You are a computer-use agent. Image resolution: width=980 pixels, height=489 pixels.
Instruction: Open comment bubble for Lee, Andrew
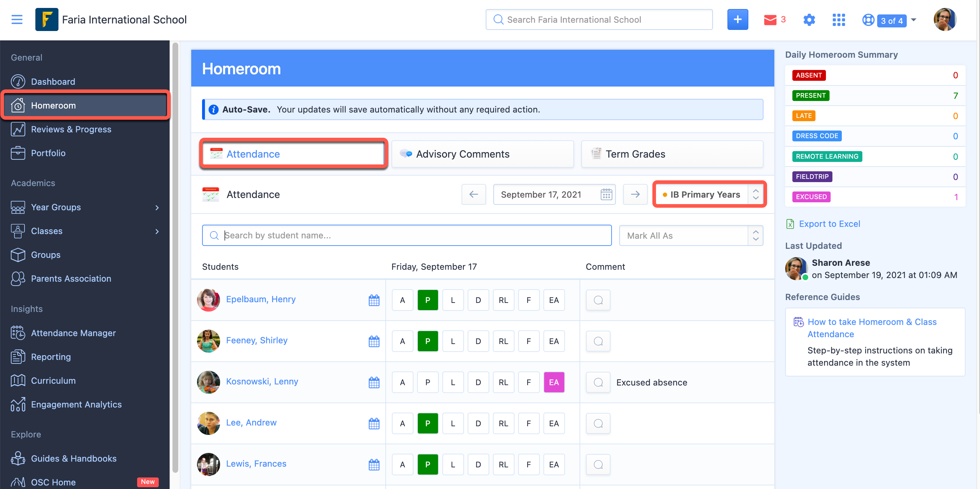[598, 423]
